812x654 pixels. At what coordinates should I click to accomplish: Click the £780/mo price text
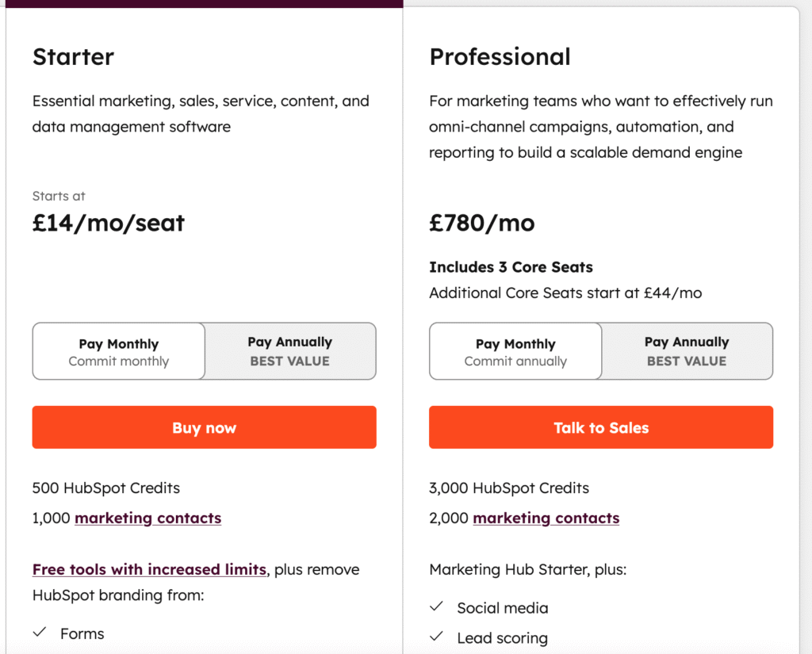(482, 223)
